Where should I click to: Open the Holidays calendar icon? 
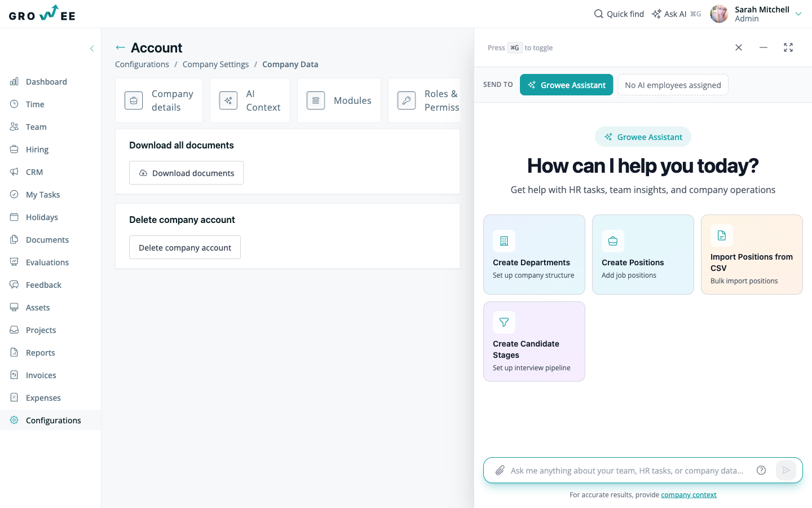coord(14,217)
